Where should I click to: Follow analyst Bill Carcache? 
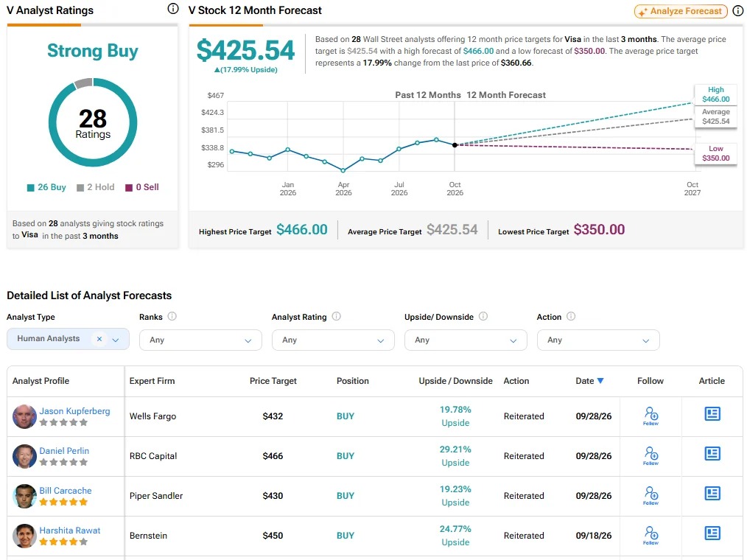coord(650,496)
